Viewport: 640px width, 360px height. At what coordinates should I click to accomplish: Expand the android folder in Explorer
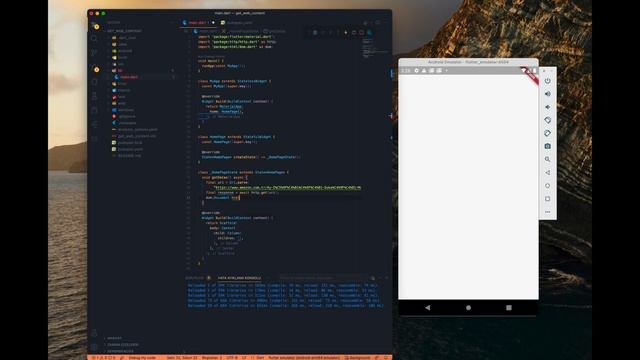click(125, 51)
